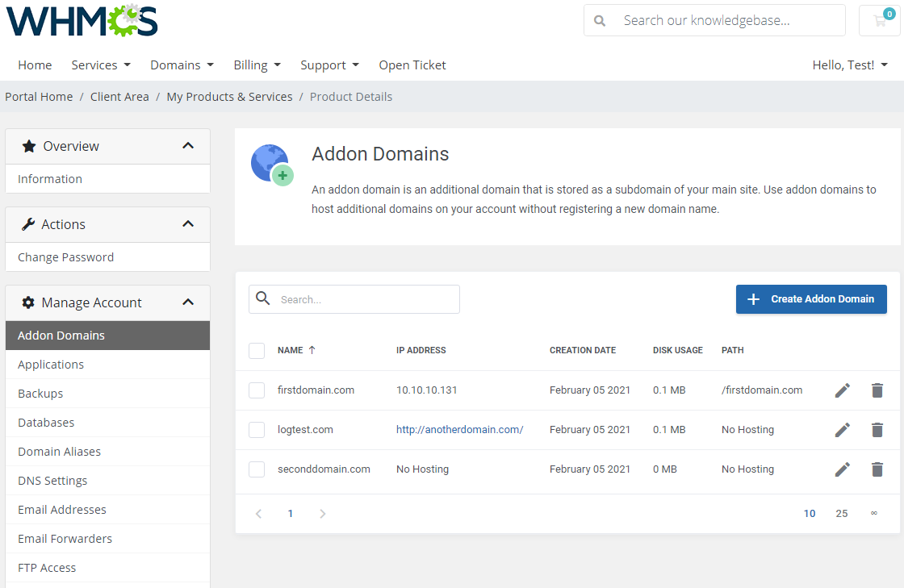Click the Create Addon Domain button
This screenshot has width=904, height=588.
[811, 299]
